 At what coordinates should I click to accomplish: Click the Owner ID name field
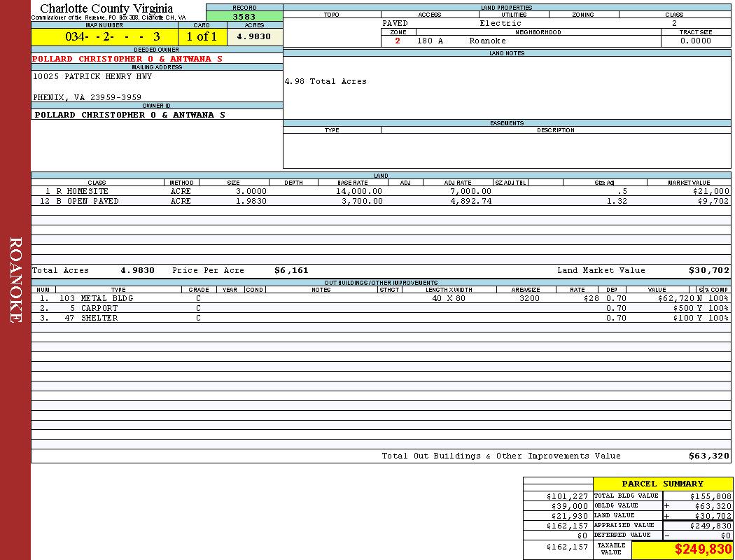tap(129, 115)
